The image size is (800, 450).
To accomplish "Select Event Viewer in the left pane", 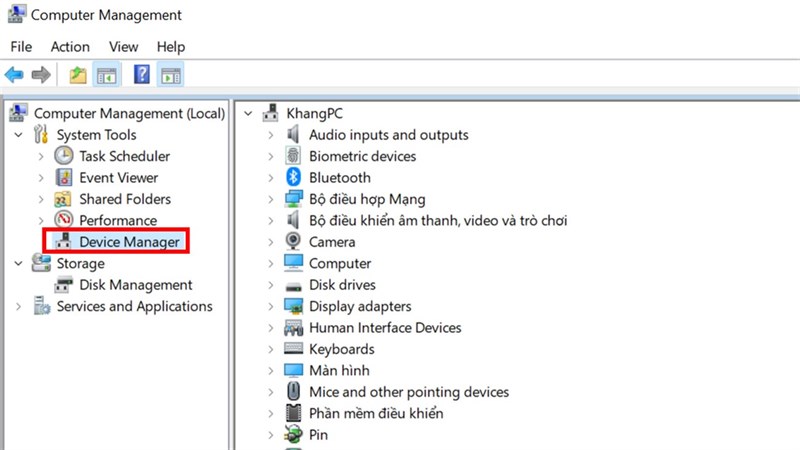I will (118, 177).
